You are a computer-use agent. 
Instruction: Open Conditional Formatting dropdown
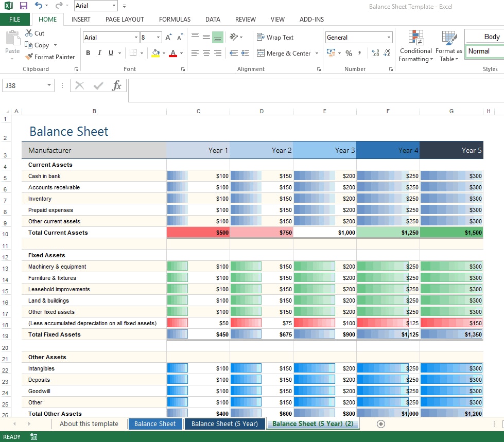pyautogui.click(x=415, y=55)
